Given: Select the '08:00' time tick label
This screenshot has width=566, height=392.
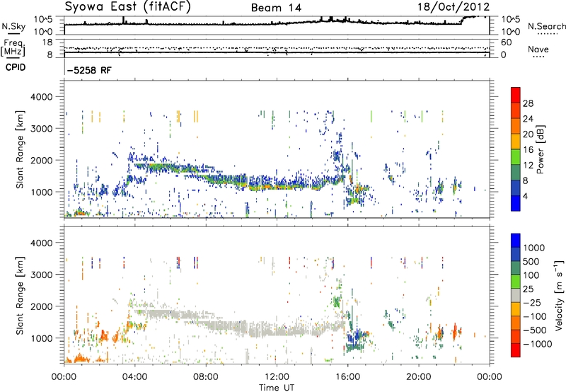Looking at the screenshot, I should [x=206, y=377].
